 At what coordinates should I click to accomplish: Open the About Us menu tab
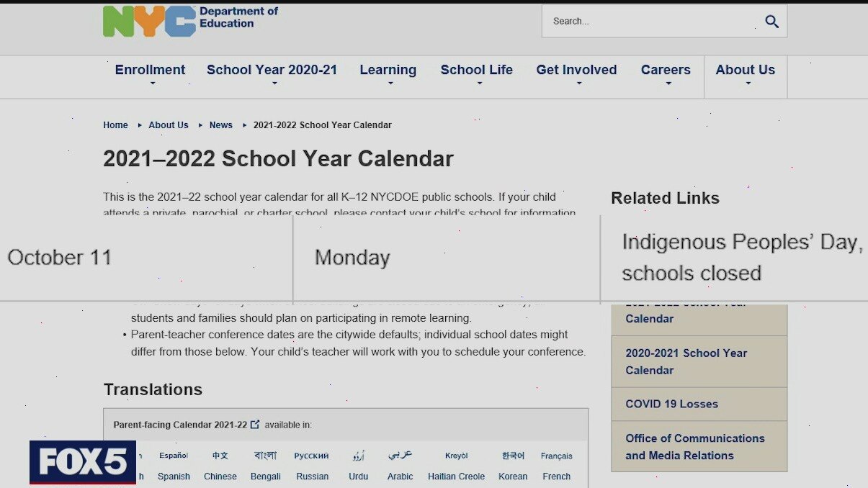tap(745, 71)
